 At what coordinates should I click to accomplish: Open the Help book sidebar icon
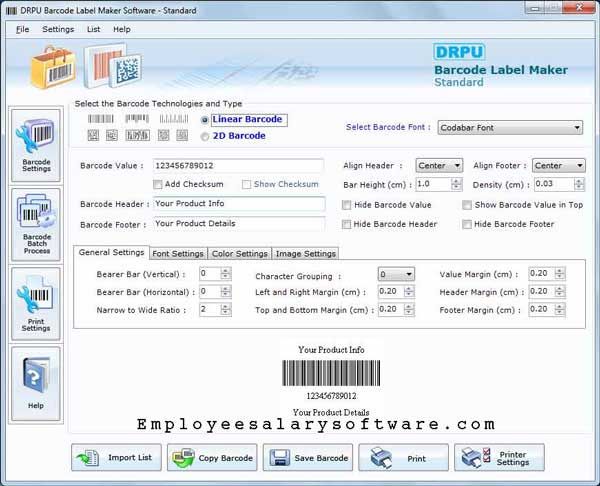coord(36,384)
